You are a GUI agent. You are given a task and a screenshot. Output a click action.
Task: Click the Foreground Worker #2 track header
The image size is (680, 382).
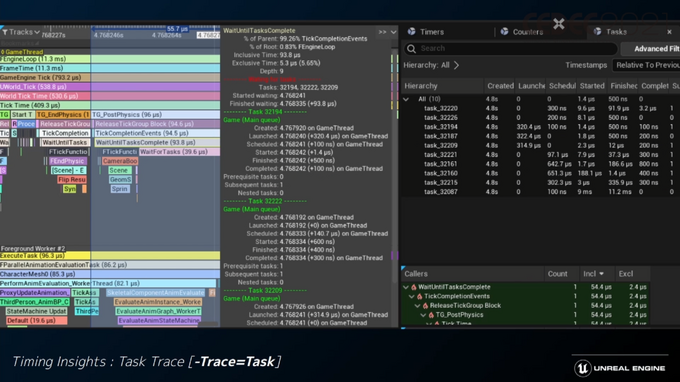[33, 248]
